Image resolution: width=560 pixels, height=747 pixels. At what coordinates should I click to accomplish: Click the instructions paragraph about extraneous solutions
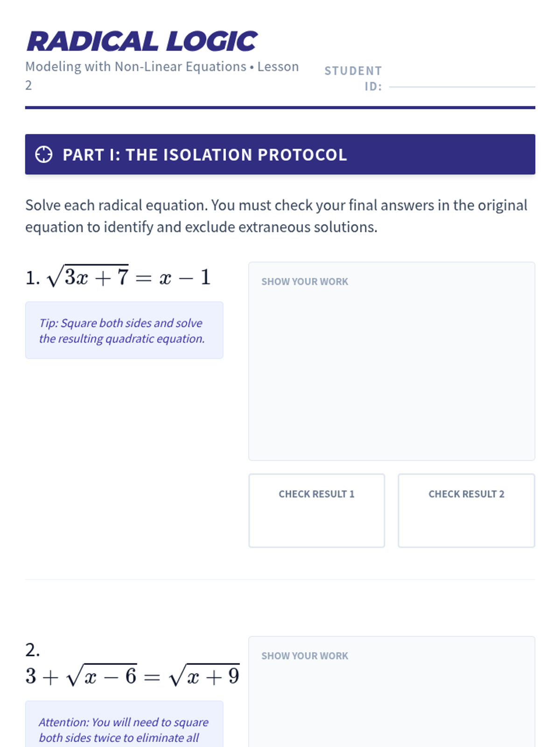[x=276, y=216]
